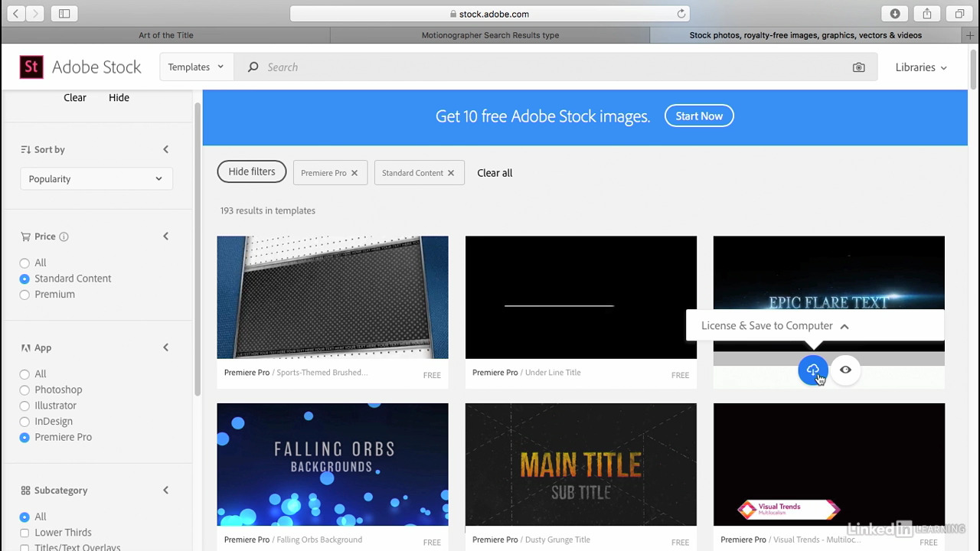This screenshot has width=980, height=551.
Task: Select Standard Content price option
Action: (x=24, y=279)
